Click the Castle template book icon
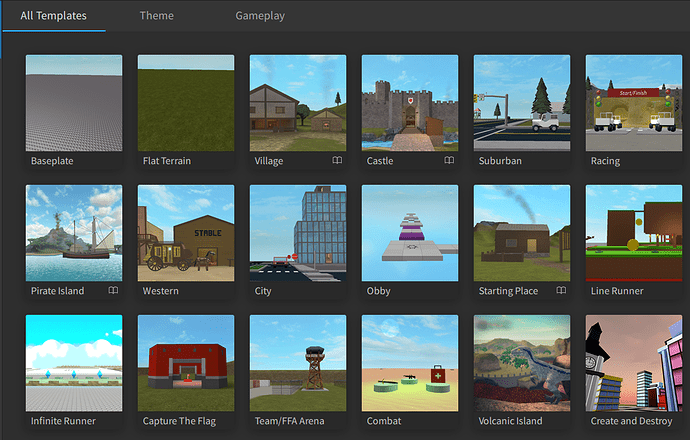The width and height of the screenshot is (690, 440). pyautogui.click(x=449, y=160)
